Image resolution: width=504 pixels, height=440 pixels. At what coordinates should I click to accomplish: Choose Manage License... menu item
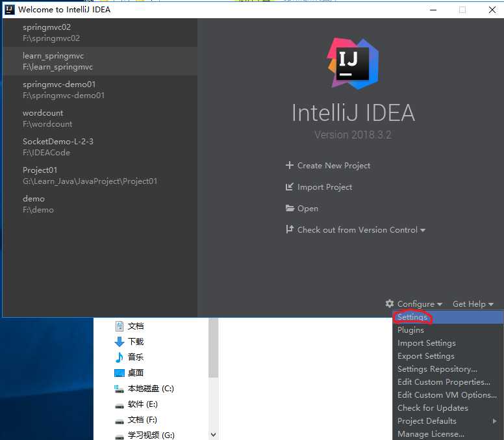click(x=448, y=434)
